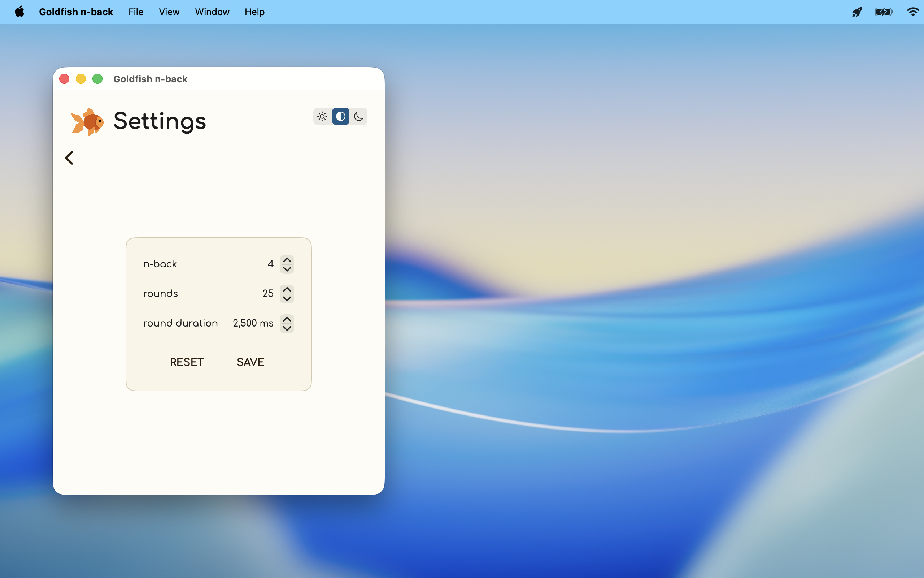The image size is (924, 578).
Task: Minimize the Goldfish n-back window
Action: 81,79
